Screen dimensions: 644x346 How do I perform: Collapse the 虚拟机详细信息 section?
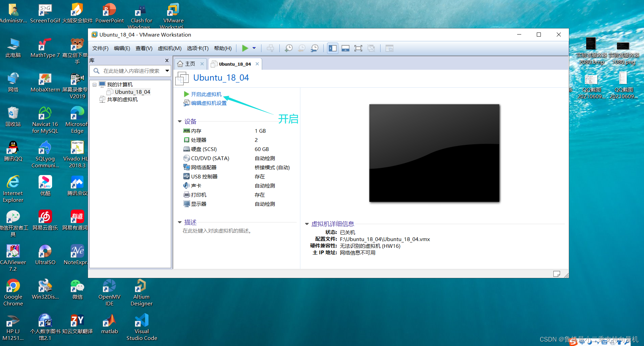307,224
